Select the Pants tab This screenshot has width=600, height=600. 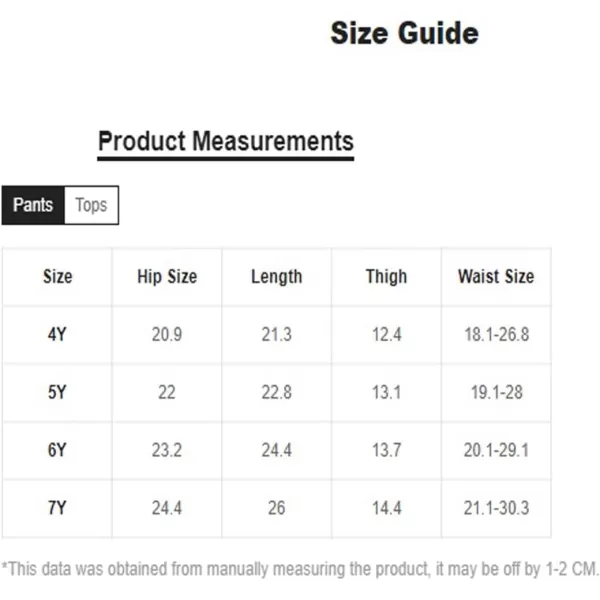click(x=33, y=205)
